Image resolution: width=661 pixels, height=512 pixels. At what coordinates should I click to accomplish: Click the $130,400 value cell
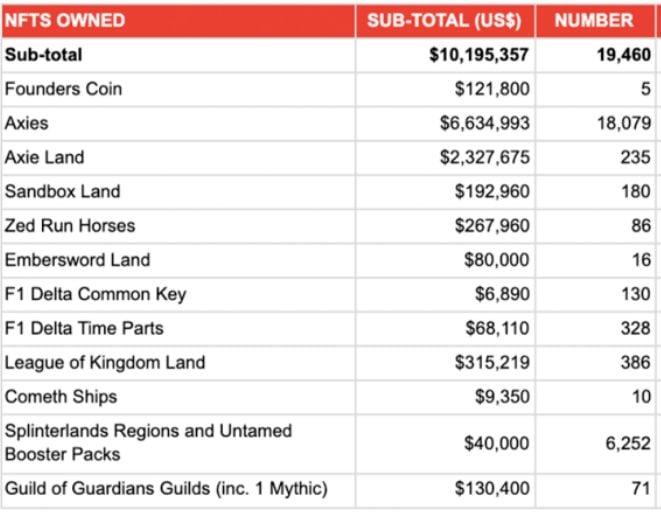click(x=492, y=488)
